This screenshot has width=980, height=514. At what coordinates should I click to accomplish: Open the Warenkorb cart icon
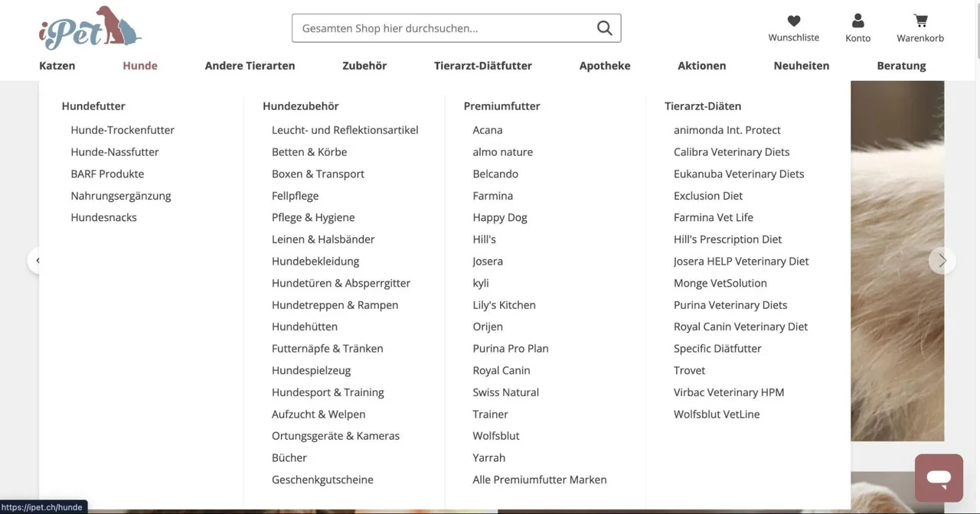[x=920, y=21]
